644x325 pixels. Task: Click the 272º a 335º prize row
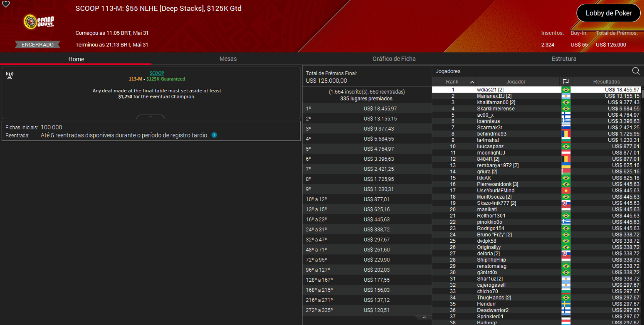coord(367,310)
